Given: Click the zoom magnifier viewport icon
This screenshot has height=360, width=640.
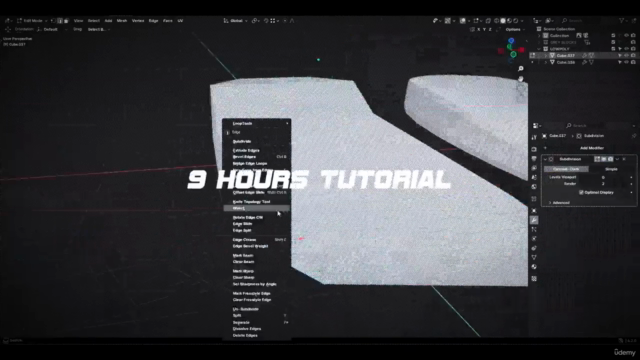Looking at the screenshot, I should click(x=521, y=69).
